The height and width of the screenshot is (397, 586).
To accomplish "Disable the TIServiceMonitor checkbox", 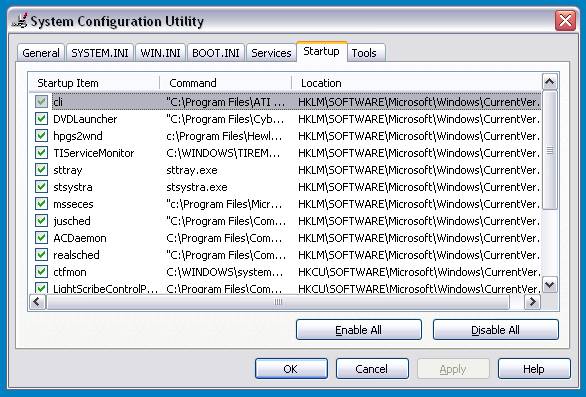I will coord(41,153).
